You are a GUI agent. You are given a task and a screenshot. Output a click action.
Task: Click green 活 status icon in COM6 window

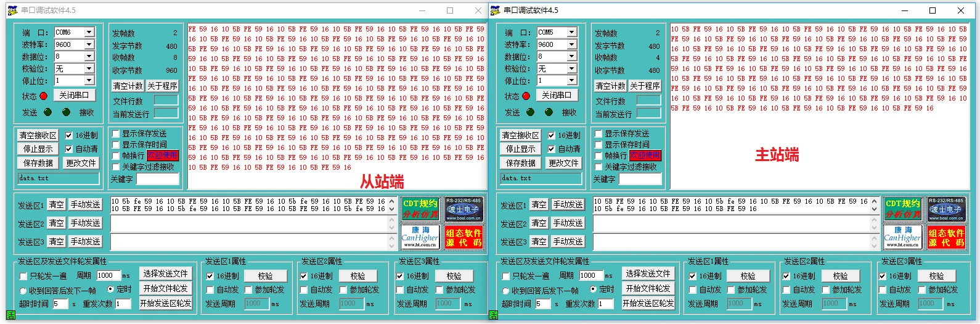[x=10, y=315]
